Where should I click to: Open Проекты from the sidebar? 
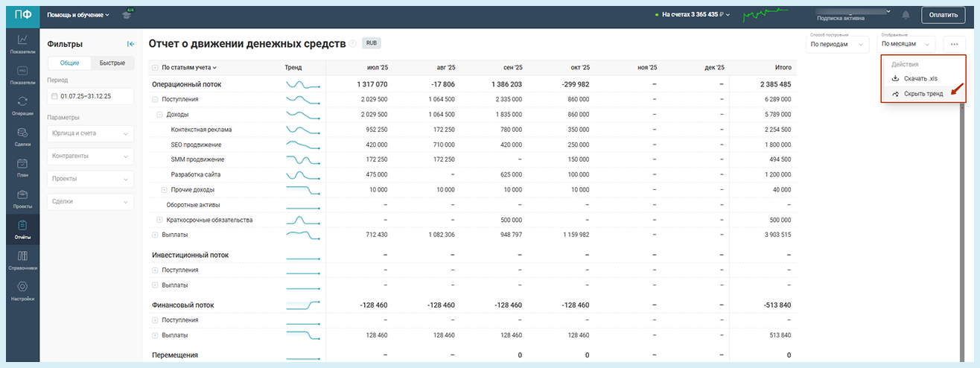pos(22,198)
